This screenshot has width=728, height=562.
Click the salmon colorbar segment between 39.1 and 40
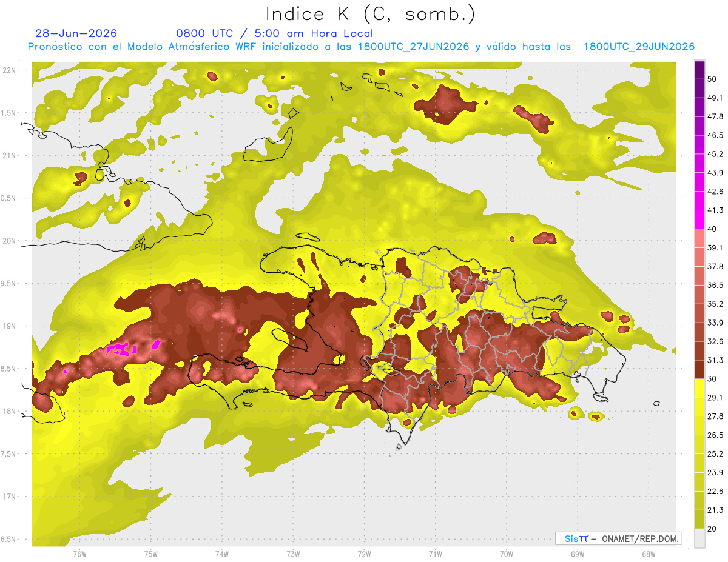pyautogui.click(x=699, y=238)
